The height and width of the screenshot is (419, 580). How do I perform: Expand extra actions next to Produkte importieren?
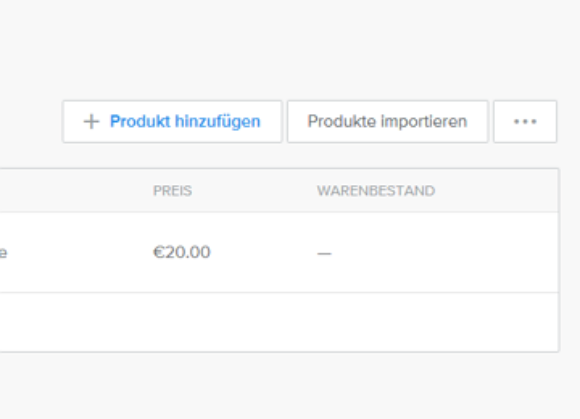[525, 121]
